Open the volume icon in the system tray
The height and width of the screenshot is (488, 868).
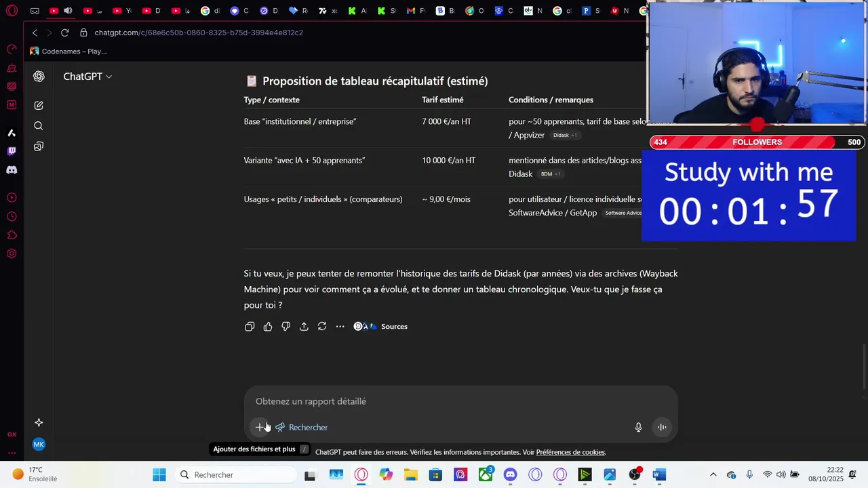781,474
